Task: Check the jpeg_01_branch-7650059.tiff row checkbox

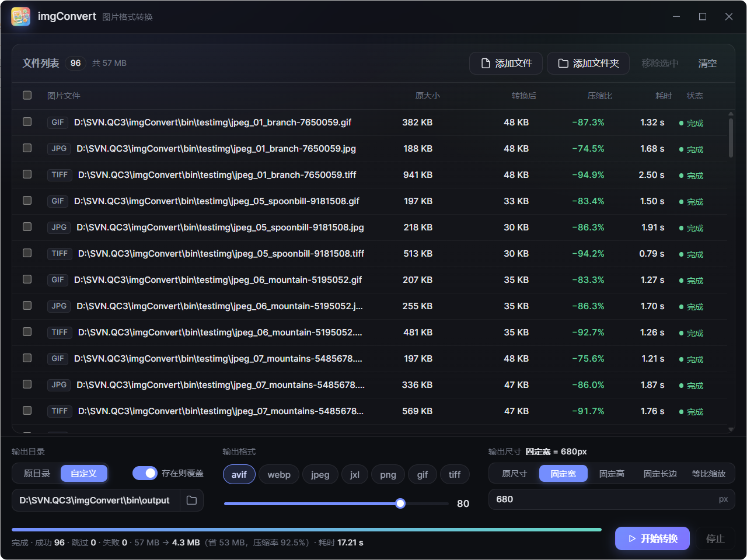Action: tap(27, 174)
